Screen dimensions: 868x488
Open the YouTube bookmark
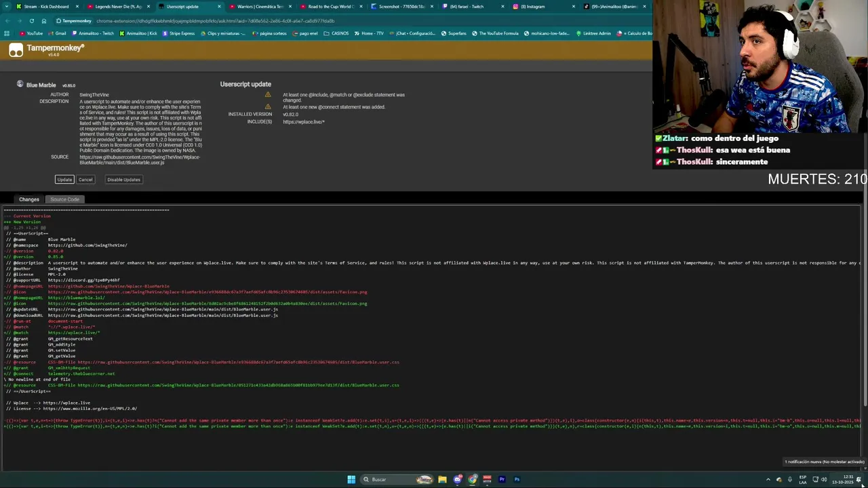pos(31,33)
